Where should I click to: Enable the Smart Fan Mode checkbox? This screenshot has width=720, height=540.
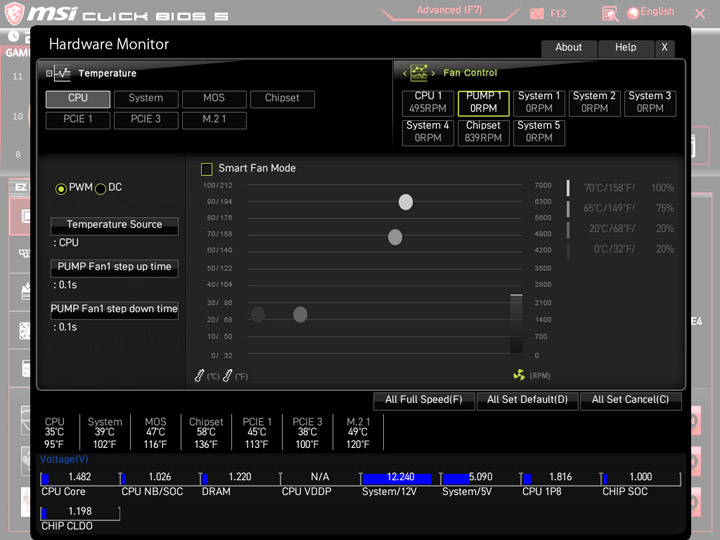207,169
